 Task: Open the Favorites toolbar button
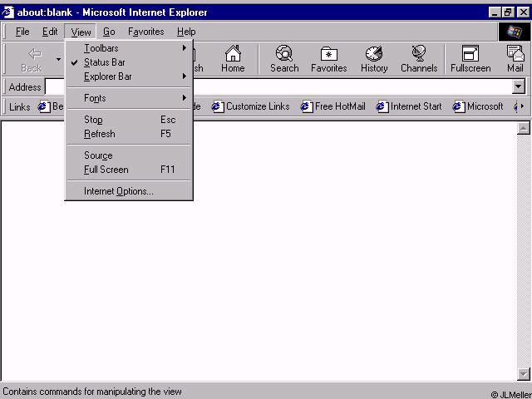329,59
